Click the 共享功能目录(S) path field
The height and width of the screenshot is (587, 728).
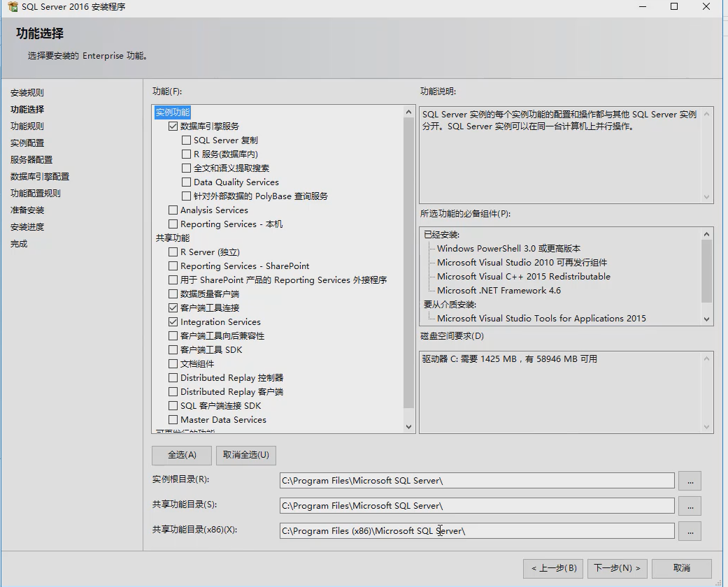[x=477, y=506]
